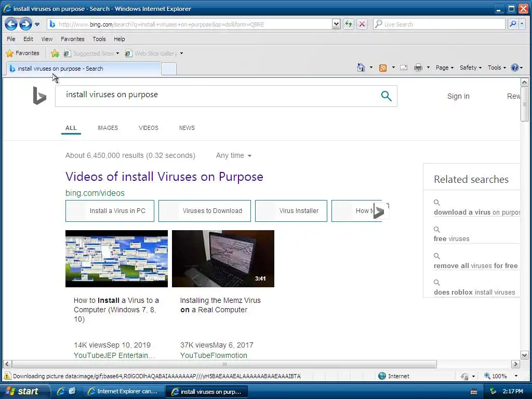The width and height of the screenshot is (532, 399).
Task: Open the File menu
Action: [x=11, y=39]
